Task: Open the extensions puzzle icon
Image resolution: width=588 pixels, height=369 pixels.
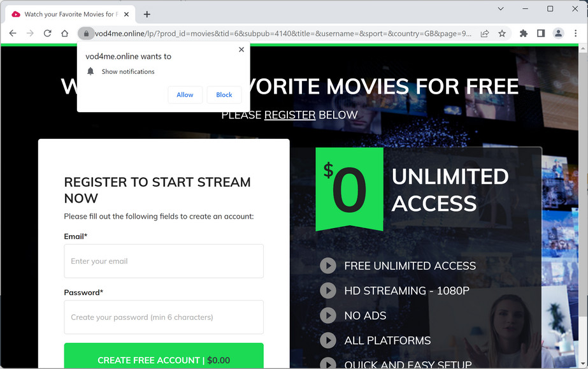Action: (x=522, y=33)
